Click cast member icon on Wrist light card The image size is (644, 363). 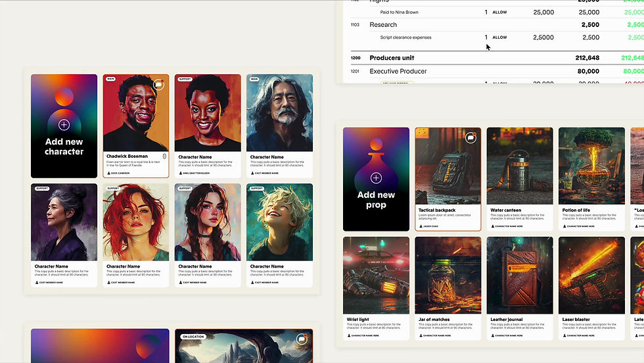click(349, 335)
